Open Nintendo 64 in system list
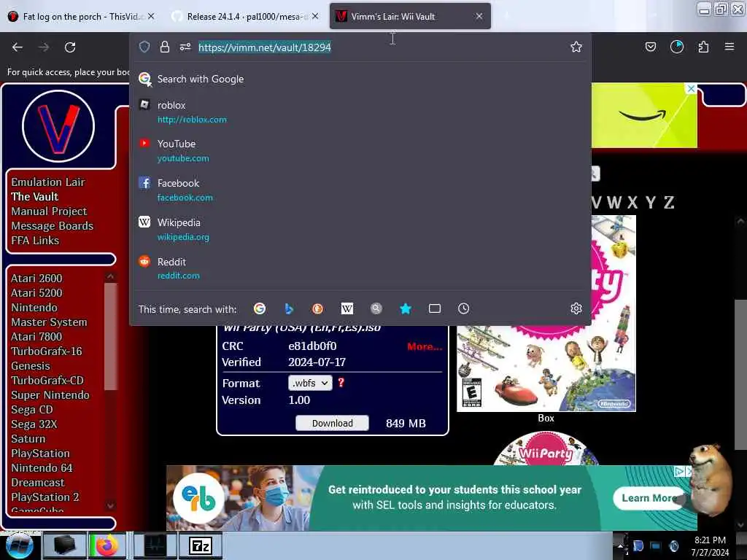This screenshot has width=747, height=560. click(x=42, y=468)
